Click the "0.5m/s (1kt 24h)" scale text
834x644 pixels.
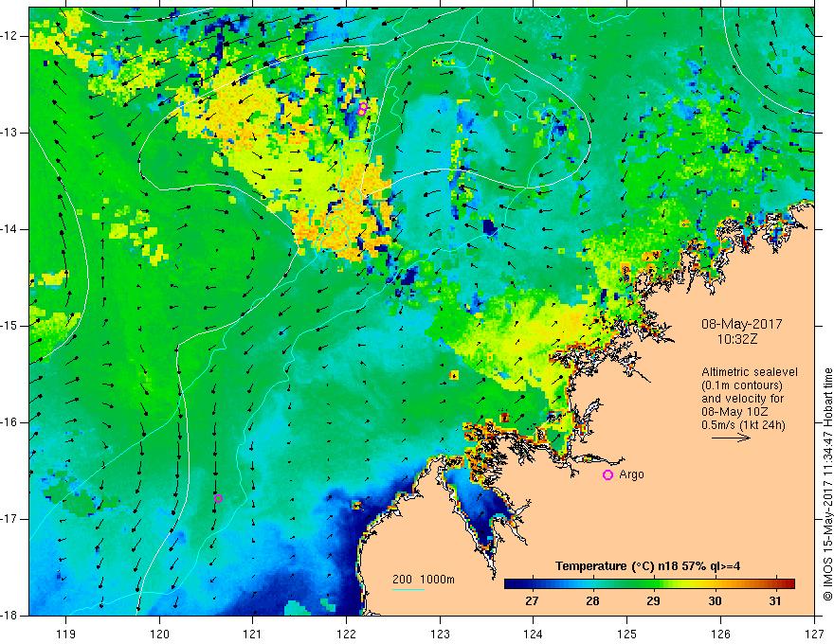743,425
